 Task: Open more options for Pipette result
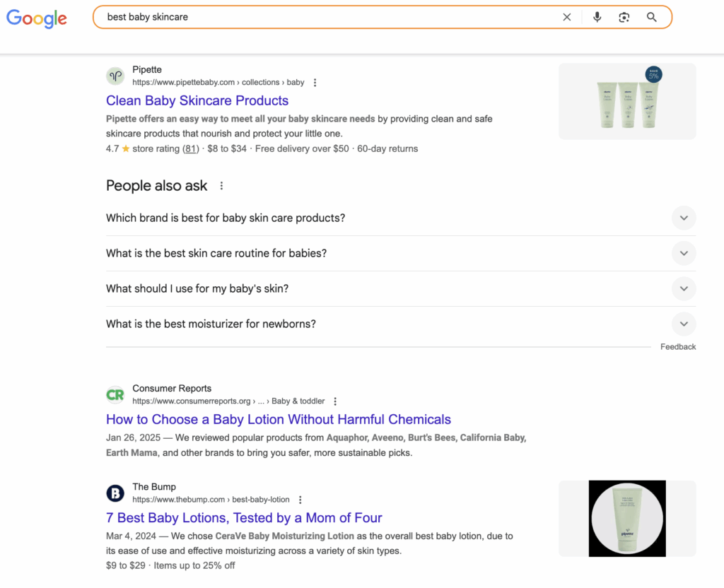tap(315, 83)
